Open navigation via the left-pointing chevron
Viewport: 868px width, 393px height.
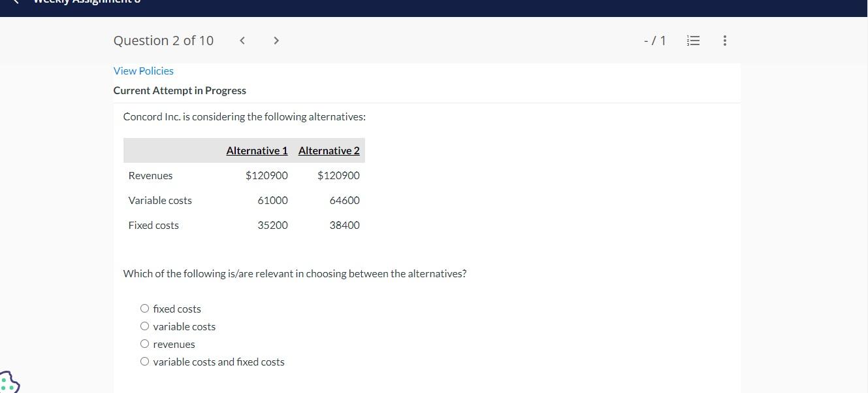[242, 40]
